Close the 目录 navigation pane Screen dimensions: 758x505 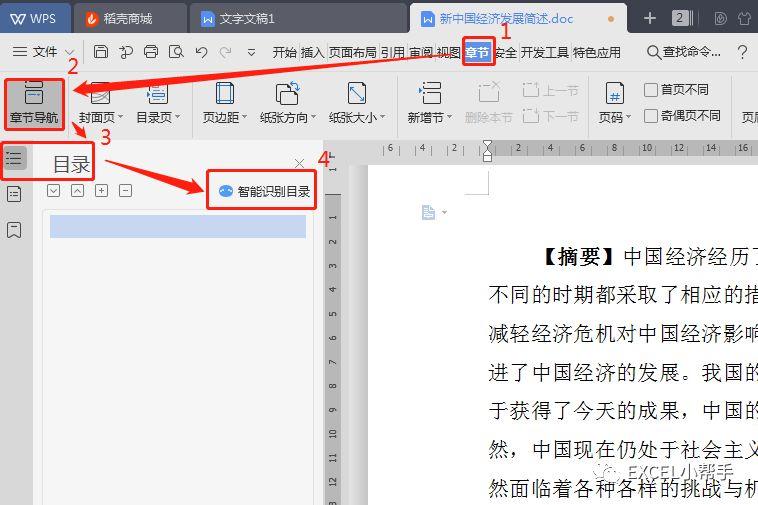tap(299, 163)
